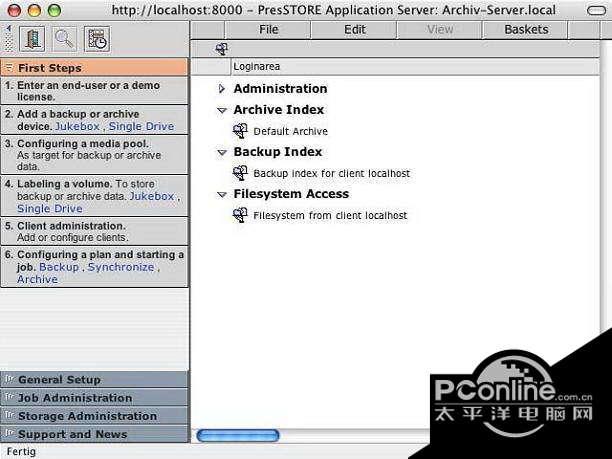Open the File menu

tap(269, 30)
